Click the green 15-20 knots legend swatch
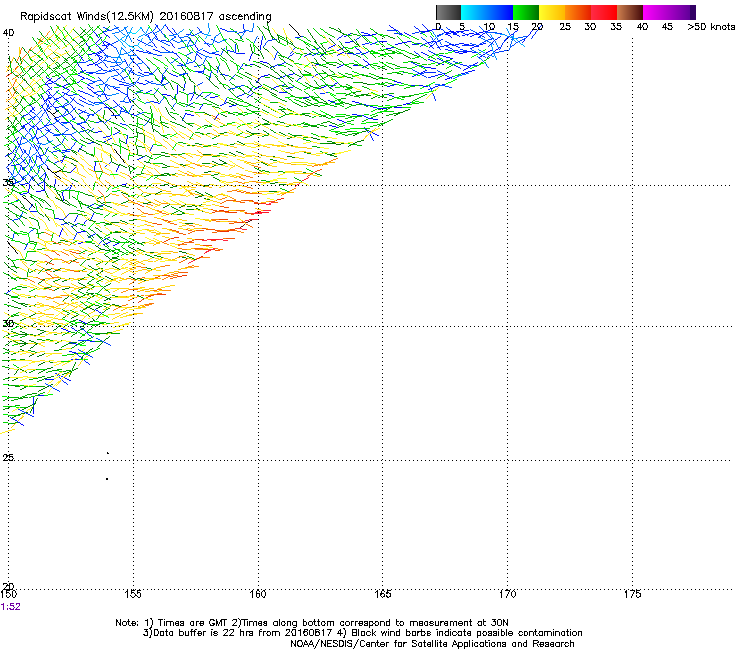The height and width of the screenshot is (650, 740). 526,12
